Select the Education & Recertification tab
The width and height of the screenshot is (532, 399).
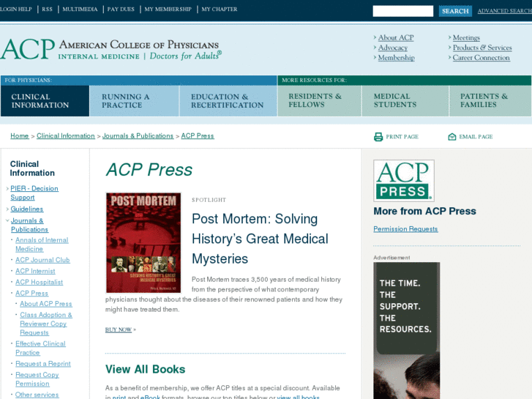click(x=228, y=101)
